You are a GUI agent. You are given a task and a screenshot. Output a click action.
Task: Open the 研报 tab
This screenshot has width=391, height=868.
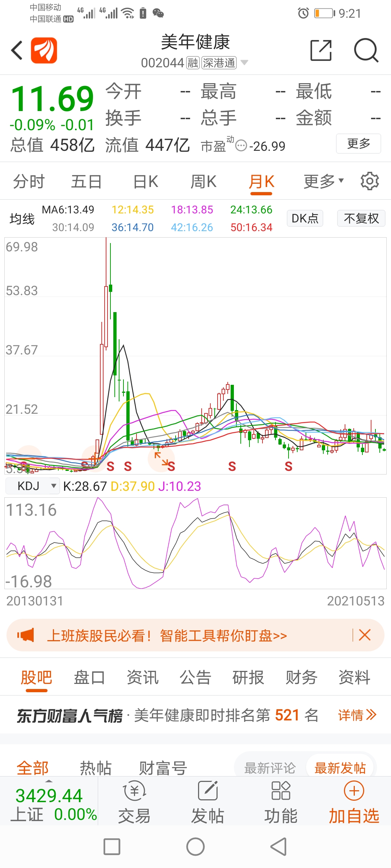coord(248,677)
